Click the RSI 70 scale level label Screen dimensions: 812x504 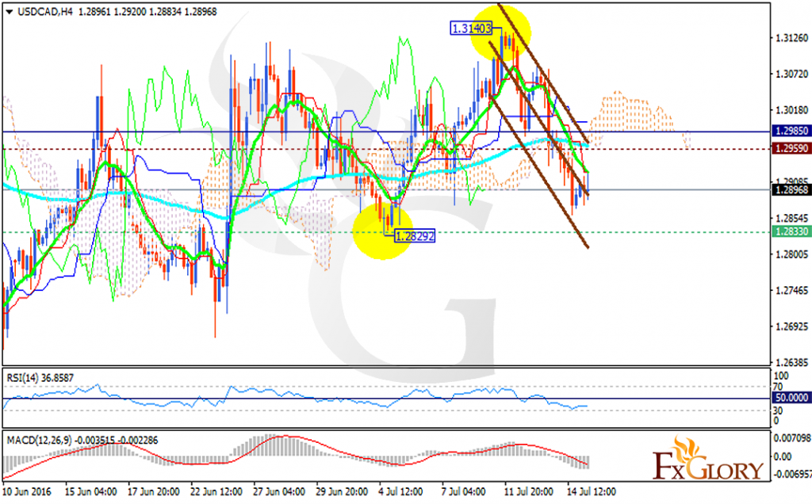777,387
